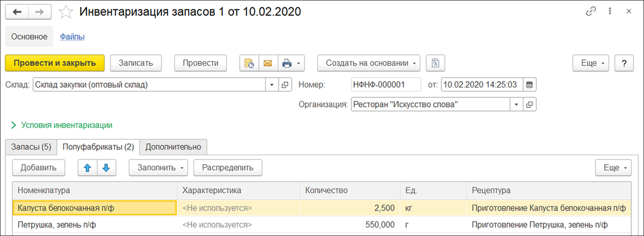Switch to the Запасы (5) tab

click(x=31, y=147)
